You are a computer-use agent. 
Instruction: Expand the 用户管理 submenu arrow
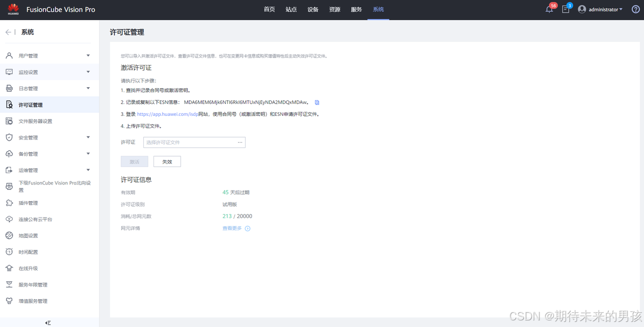[88, 55]
